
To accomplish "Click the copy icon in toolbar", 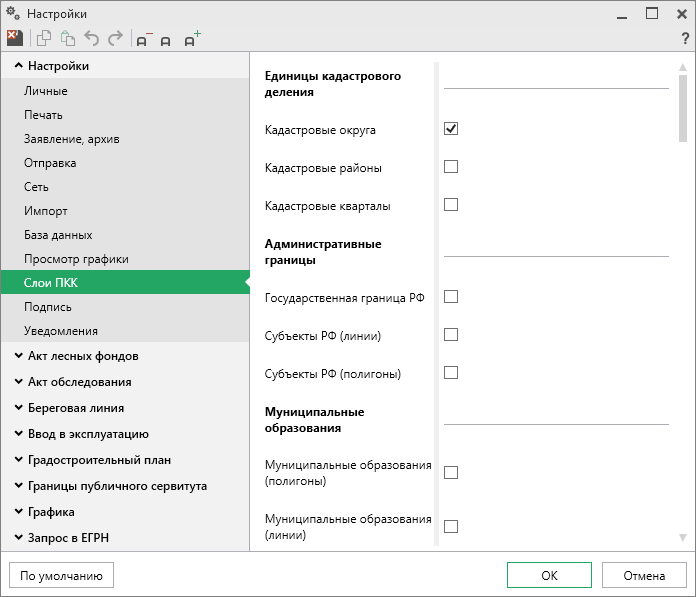I will pyautogui.click(x=44, y=38).
